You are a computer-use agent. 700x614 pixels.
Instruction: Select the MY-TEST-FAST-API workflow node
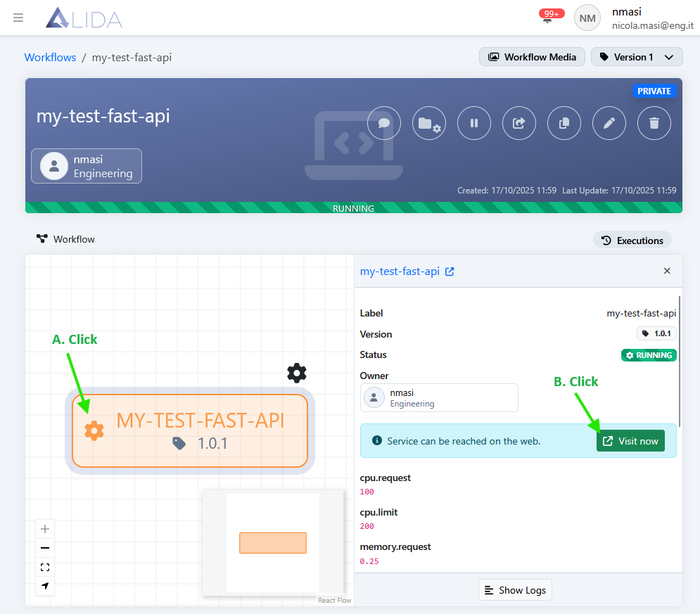pos(190,430)
